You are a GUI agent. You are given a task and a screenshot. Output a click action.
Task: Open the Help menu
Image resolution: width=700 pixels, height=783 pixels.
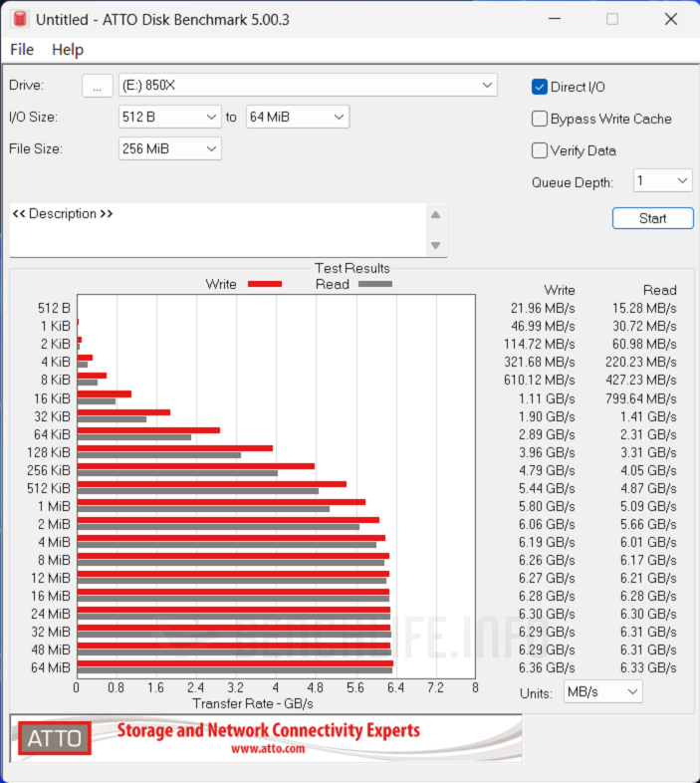point(68,50)
